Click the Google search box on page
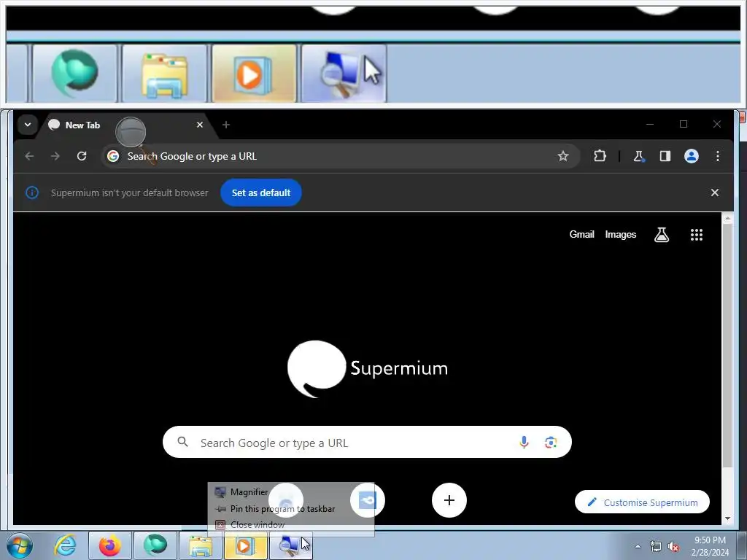The width and height of the screenshot is (747, 560). [x=367, y=443]
